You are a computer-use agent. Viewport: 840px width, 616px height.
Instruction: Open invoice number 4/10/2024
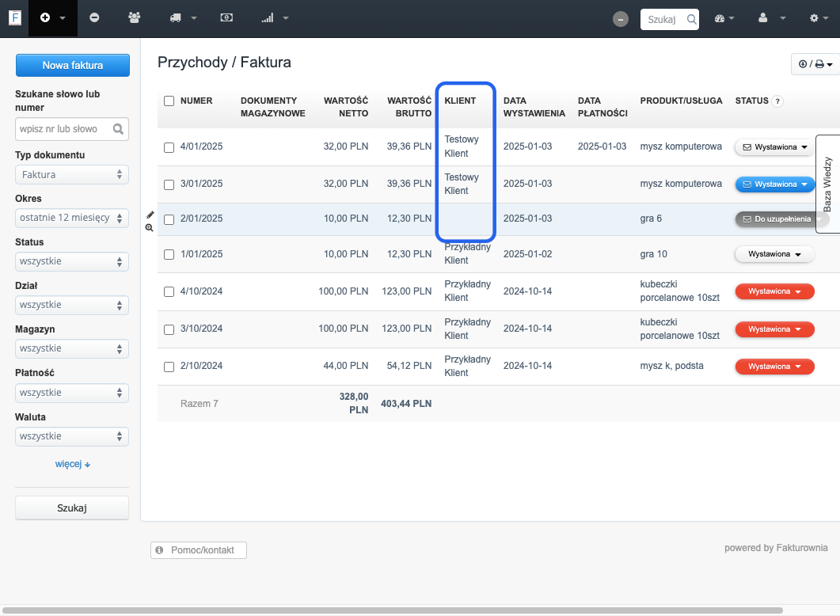point(201,291)
